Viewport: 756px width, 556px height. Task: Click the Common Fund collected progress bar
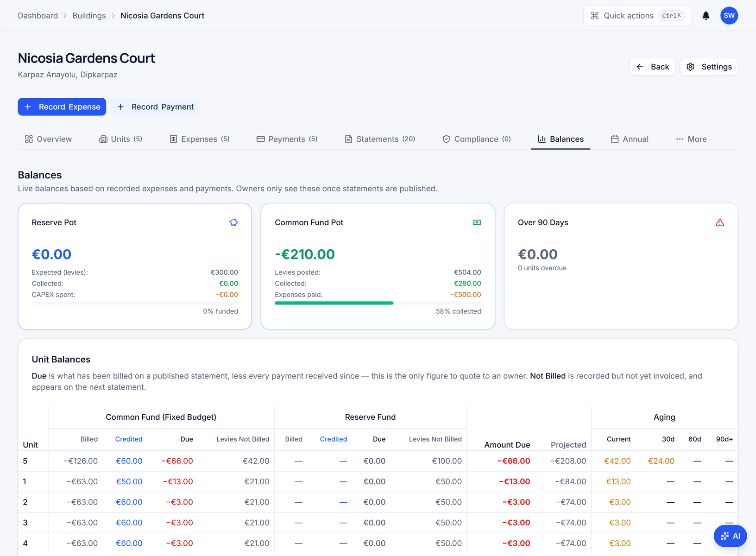[x=378, y=303]
